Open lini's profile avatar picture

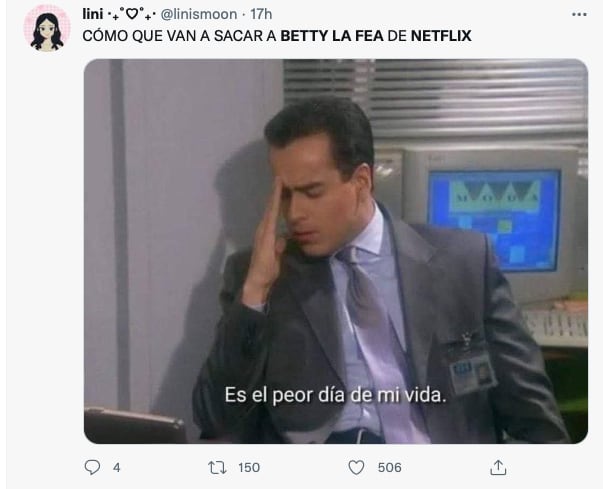tap(47, 29)
